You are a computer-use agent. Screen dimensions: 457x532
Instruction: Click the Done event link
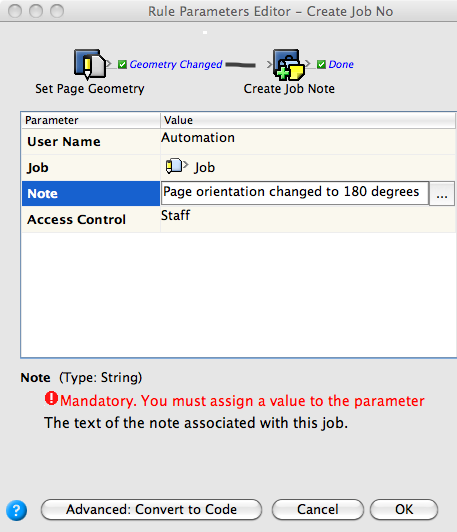[x=341, y=64]
